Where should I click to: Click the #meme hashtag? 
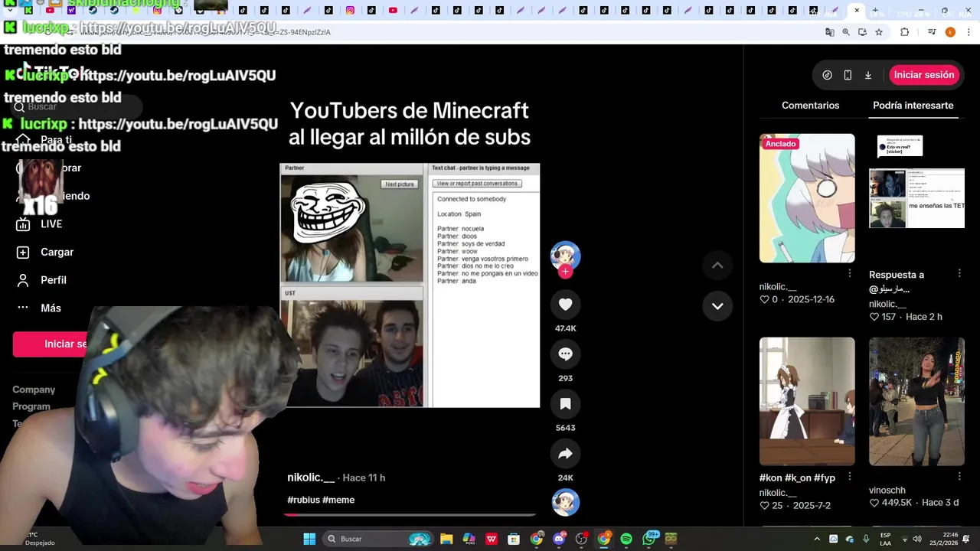point(338,500)
